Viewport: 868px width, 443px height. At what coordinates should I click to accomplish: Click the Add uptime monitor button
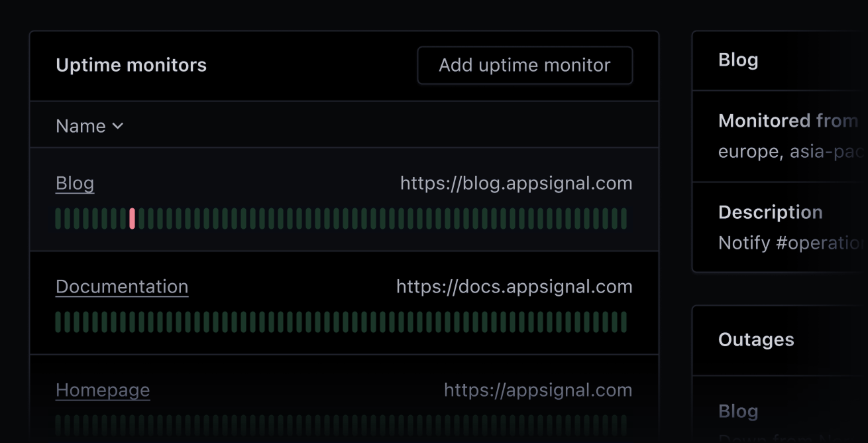coord(525,65)
